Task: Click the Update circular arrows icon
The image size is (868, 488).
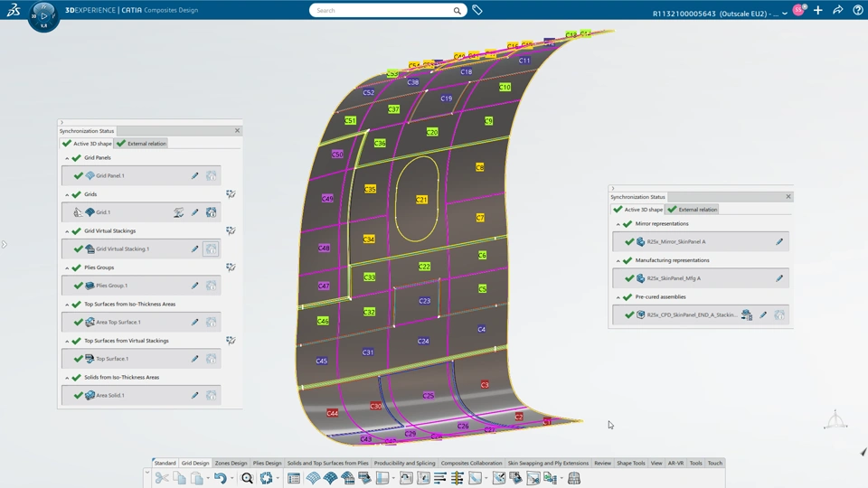Action: tap(266, 478)
